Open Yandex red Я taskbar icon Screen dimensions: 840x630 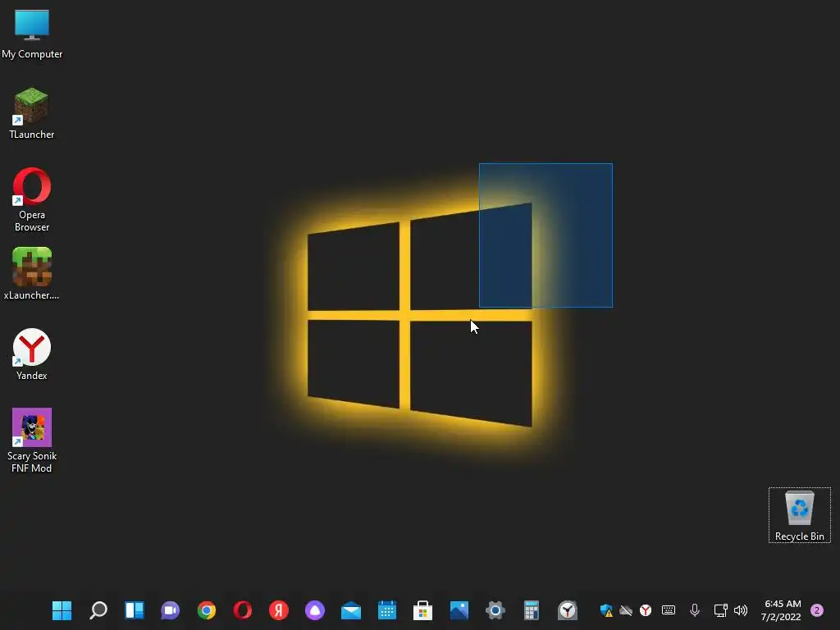tap(279, 610)
